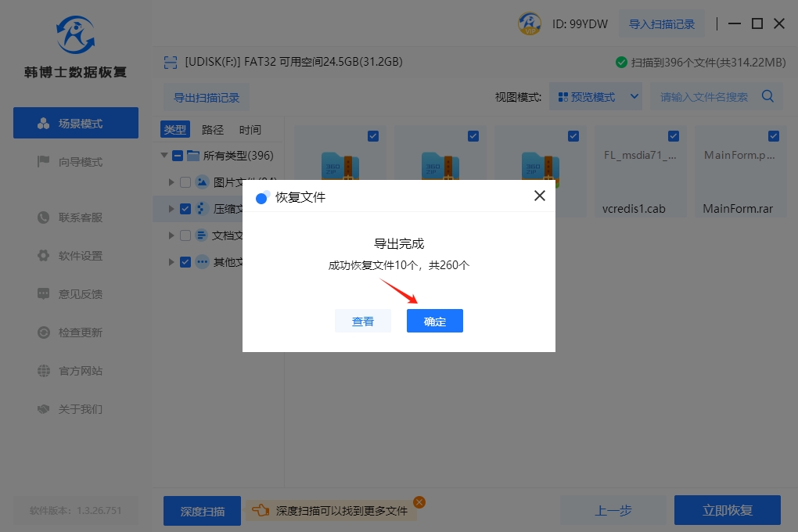Expand the 图片文件 tree node
The image size is (798, 532).
pos(171,182)
